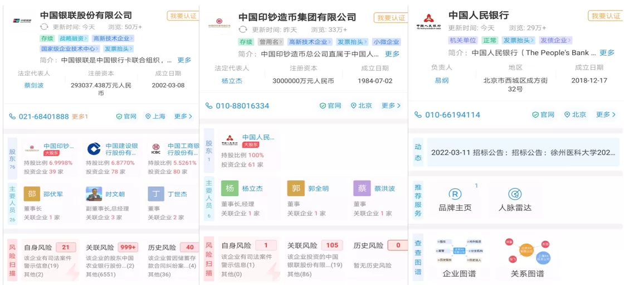The image size is (644, 285).
Task: Click the 北京 location in Banknote Printing card
Action: coord(362,106)
